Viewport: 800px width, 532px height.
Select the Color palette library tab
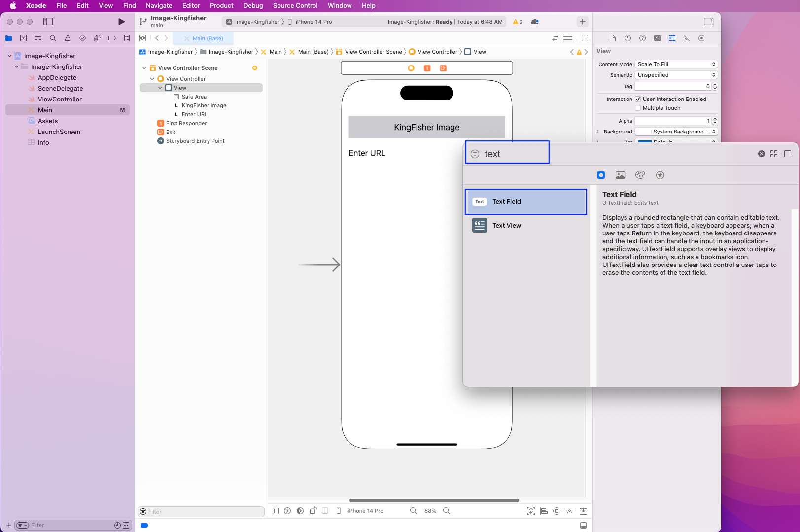[x=640, y=175]
